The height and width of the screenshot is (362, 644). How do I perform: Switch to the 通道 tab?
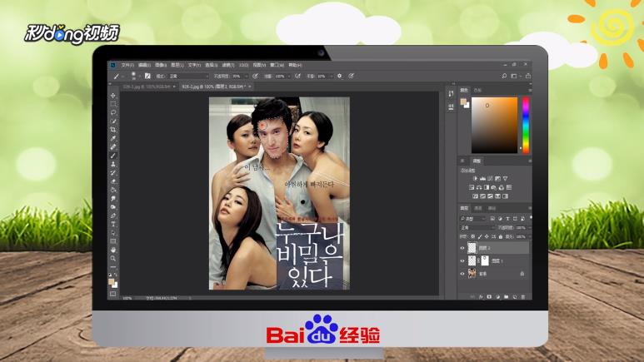click(x=478, y=208)
